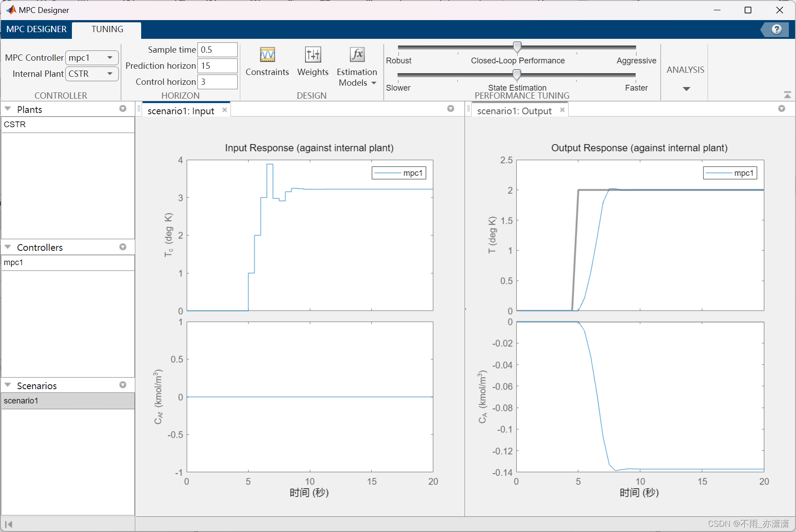The width and height of the screenshot is (796, 532).
Task: Close the scenario1: Output tab
Action: tap(562, 110)
